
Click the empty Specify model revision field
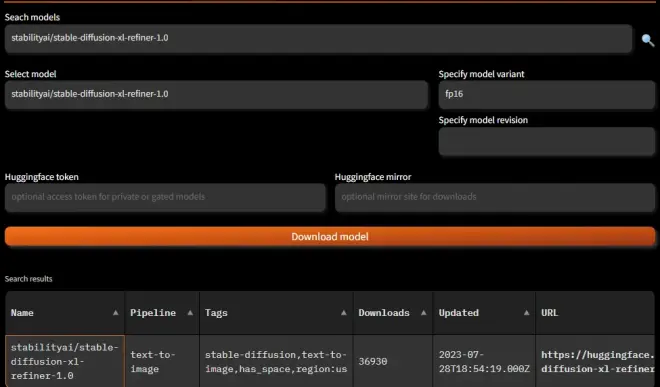[547, 141]
